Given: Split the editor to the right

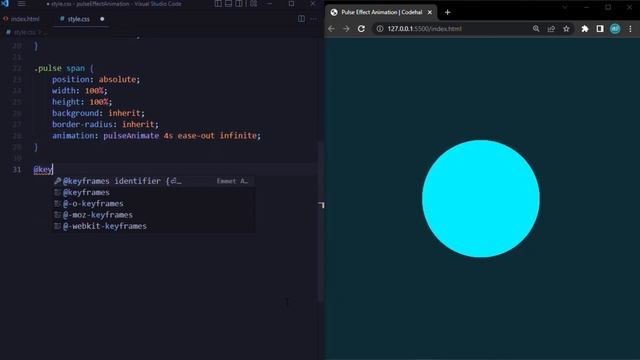Looking at the screenshot, I should 301,19.
